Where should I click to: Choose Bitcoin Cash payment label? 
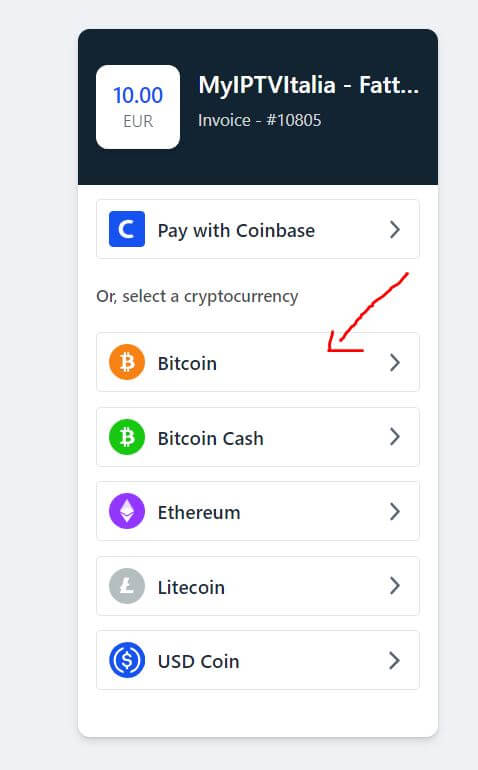(211, 438)
